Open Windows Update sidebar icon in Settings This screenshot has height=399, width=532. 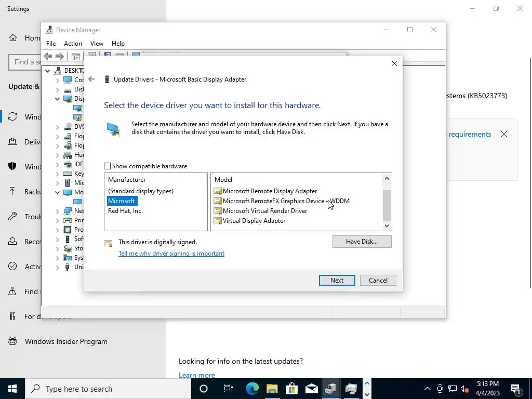click(12, 117)
